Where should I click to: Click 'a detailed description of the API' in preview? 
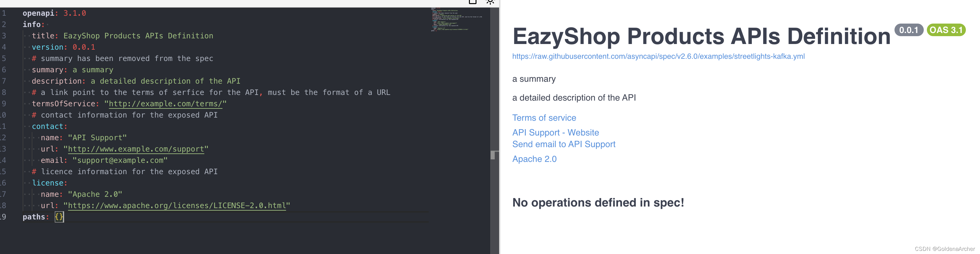coord(574,98)
